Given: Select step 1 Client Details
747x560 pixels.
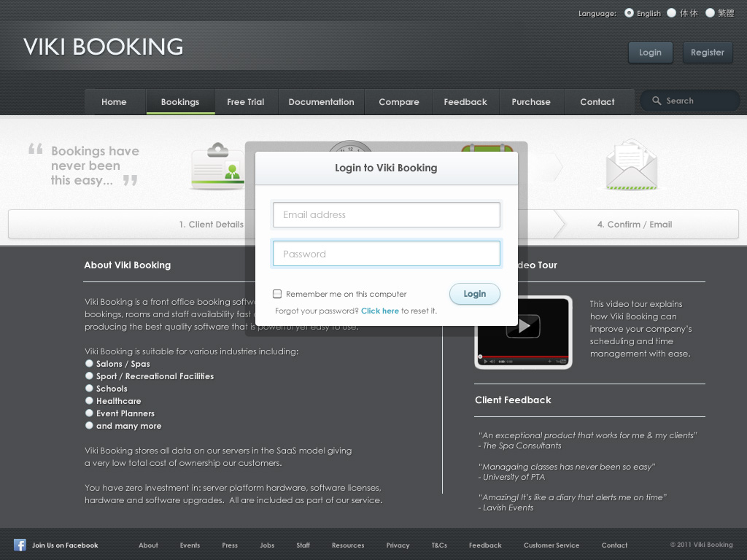Looking at the screenshot, I should [x=211, y=225].
